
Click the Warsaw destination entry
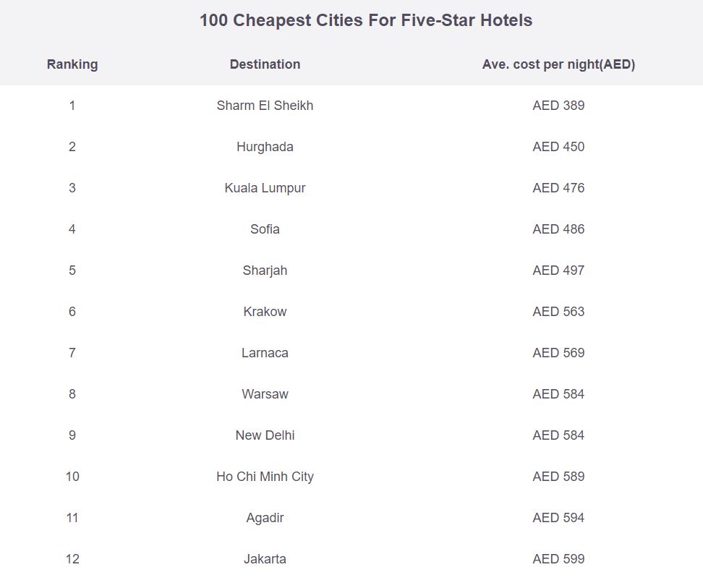click(265, 394)
